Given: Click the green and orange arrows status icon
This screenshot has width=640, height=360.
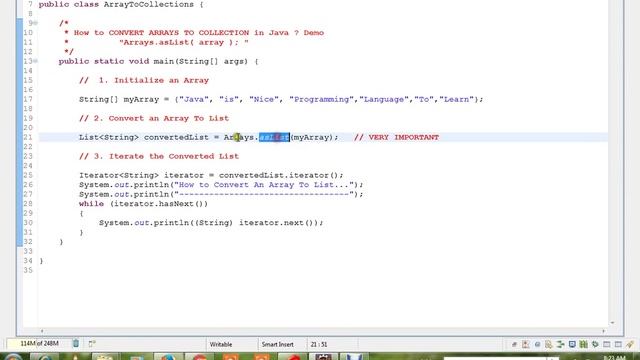Looking at the screenshot, I should 560,344.
